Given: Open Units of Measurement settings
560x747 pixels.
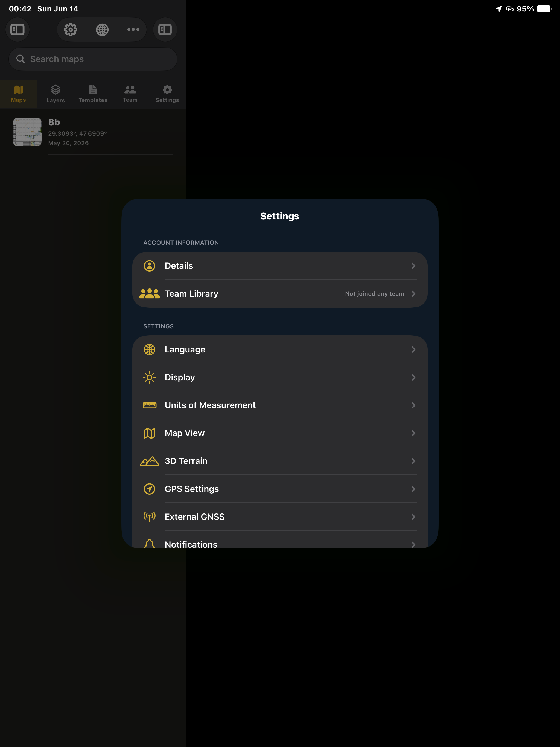Looking at the screenshot, I should [280, 405].
